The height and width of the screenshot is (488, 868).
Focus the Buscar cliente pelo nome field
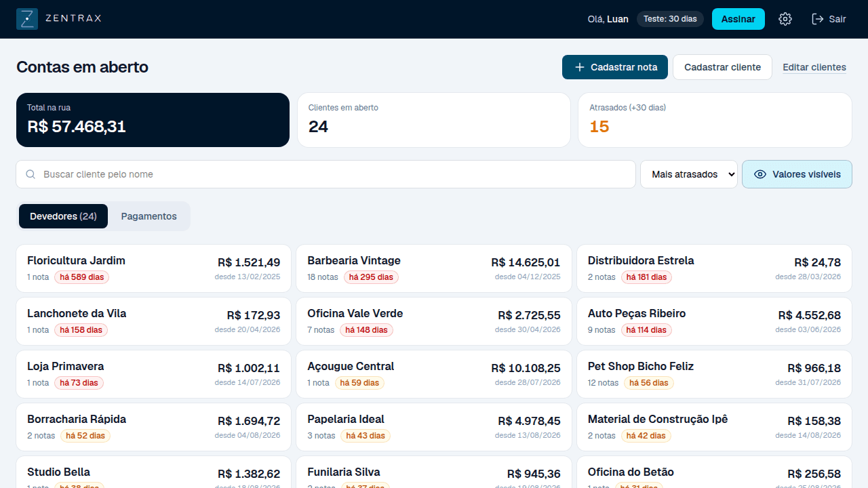(x=325, y=174)
